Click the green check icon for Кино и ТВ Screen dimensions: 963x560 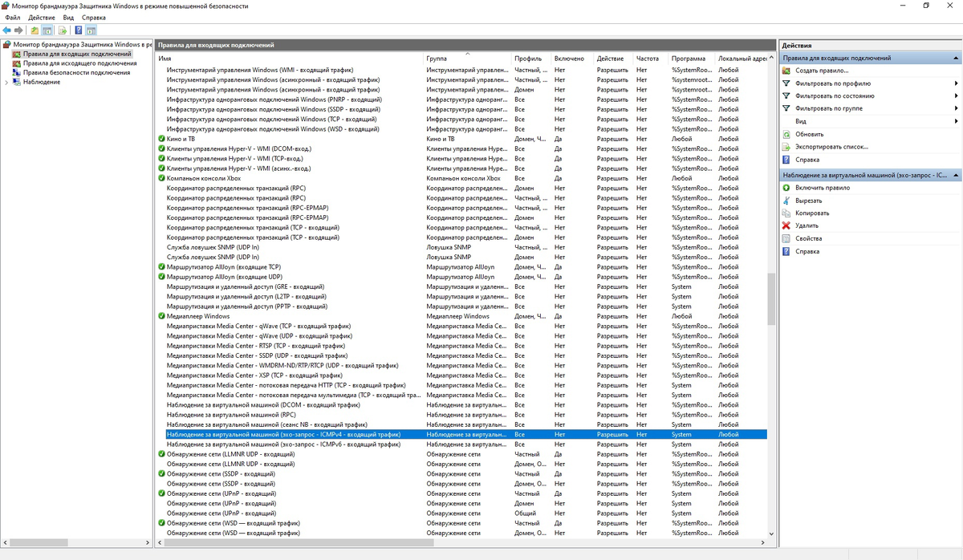[161, 139]
